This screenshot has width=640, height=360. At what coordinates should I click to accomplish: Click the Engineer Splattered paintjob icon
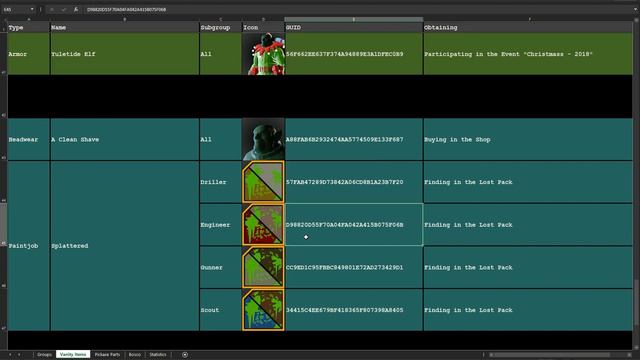(263, 224)
